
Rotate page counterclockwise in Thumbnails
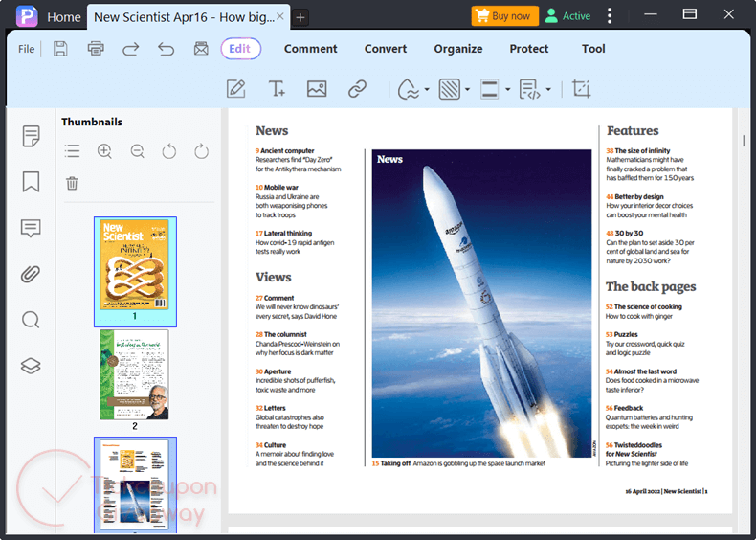pyautogui.click(x=169, y=151)
